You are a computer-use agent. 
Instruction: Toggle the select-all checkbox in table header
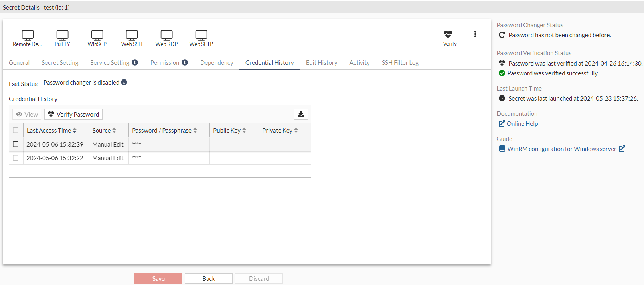16,130
